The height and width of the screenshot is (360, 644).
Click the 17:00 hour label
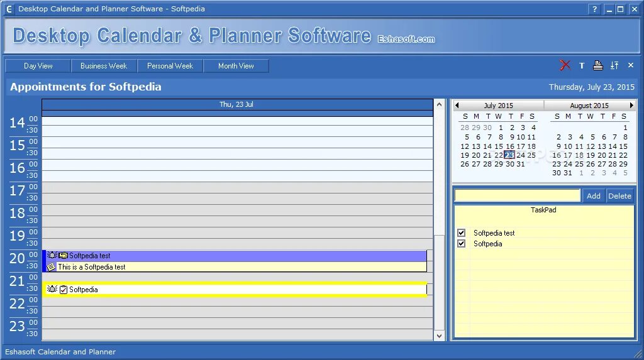(17, 190)
